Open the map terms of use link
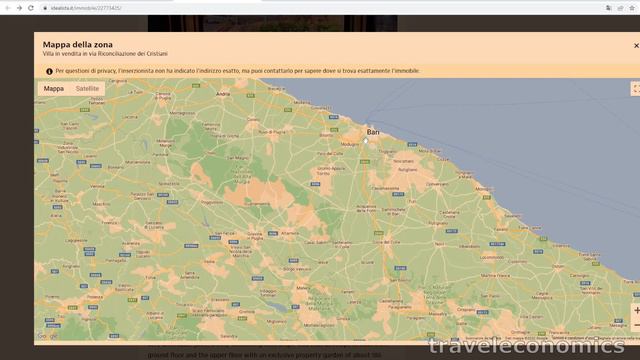Viewport: 640px width, 360px height. click(573, 338)
